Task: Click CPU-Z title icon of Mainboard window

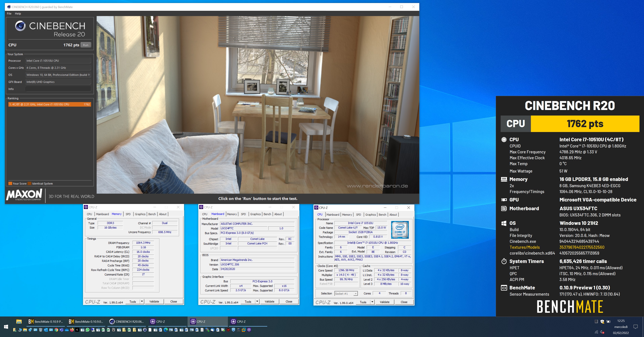Action: (201, 207)
